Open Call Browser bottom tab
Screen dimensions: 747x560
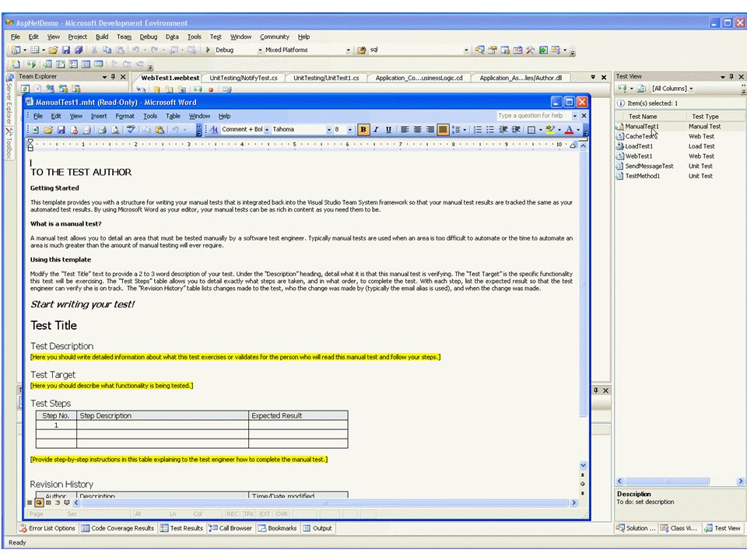point(230,528)
